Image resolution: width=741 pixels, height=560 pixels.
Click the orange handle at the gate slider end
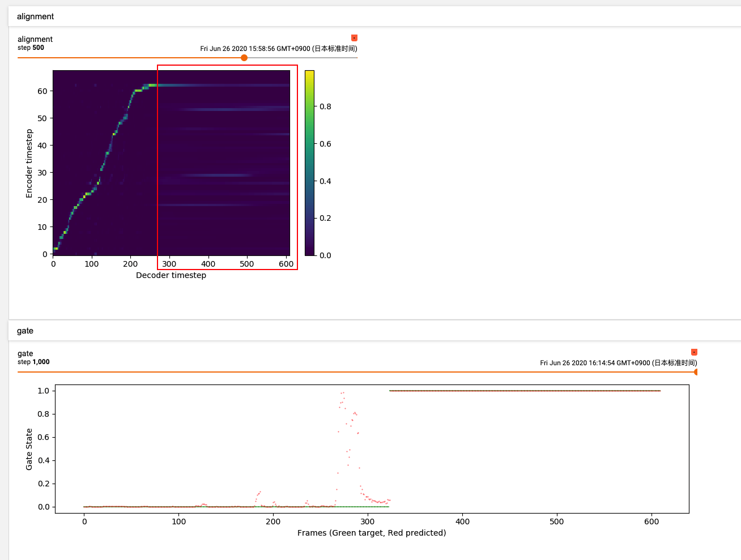point(696,371)
